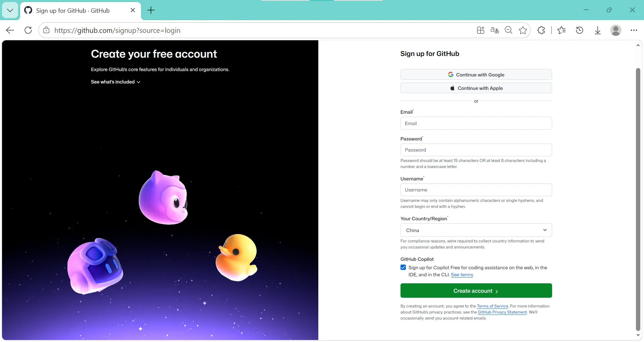The height and width of the screenshot is (342, 644).
Task: Click the Email input field
Action: (x=476, y=123)
